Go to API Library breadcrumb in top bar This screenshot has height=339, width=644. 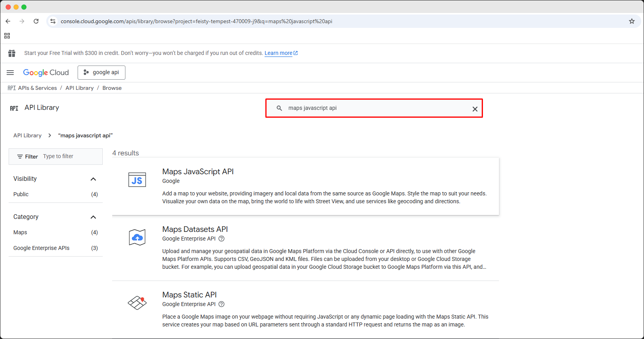click(x=80, y=88)
